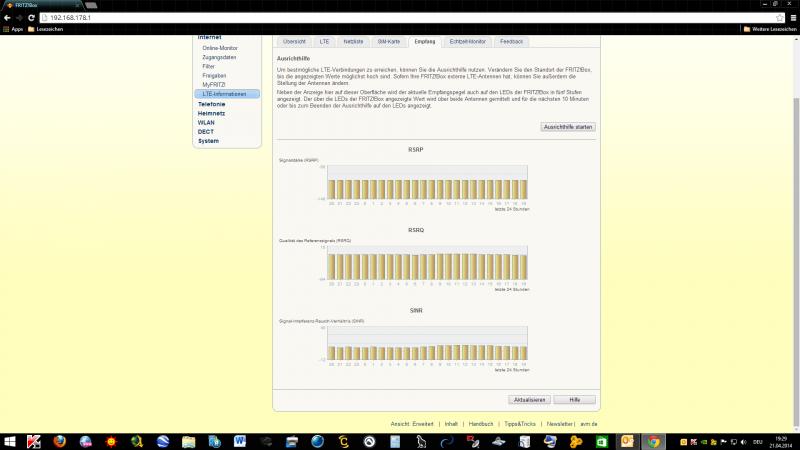Switch to the Übersicht tab
The width and height of the screenshot is (800, 450).
pos(294,42)
